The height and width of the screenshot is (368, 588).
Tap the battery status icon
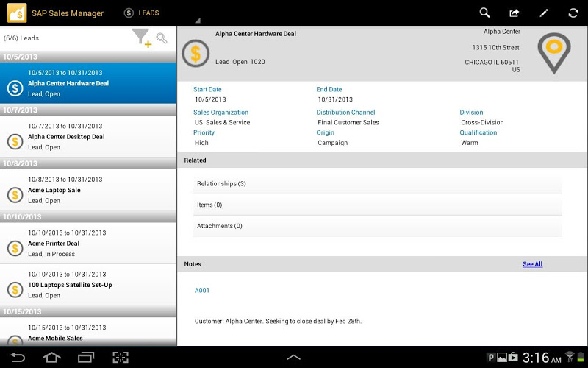click(581, 357)
